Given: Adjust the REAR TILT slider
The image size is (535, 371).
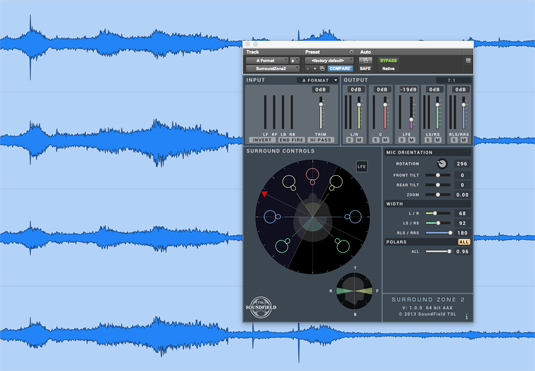Looking at the screenshot, I should [438, 185].
